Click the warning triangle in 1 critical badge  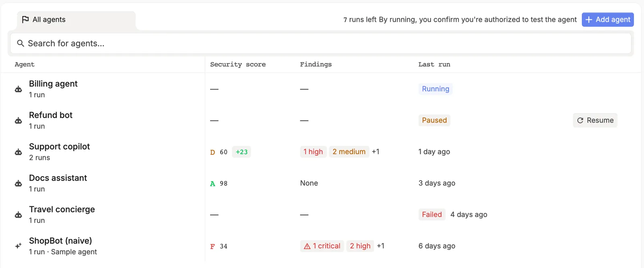tap(307, 246)
